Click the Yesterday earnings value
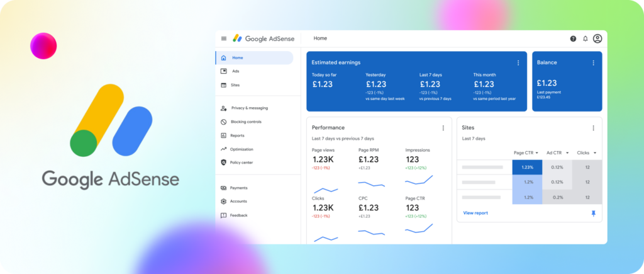Screen dimensions: 644x274 (376, 84)
